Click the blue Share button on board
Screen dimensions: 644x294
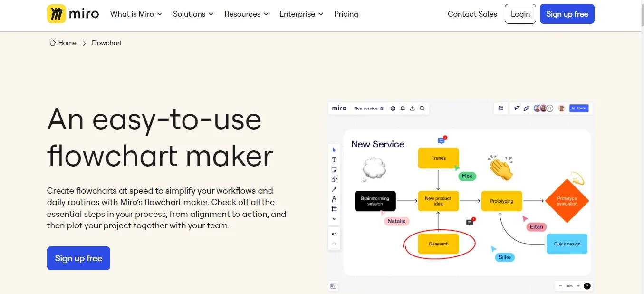[579, 108]
